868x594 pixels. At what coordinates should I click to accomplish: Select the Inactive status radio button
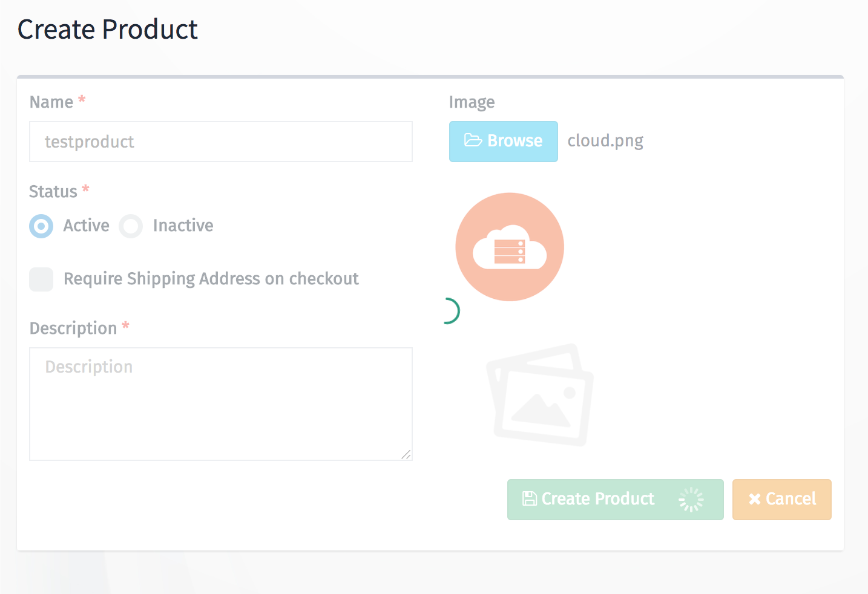tap(131, 226)
